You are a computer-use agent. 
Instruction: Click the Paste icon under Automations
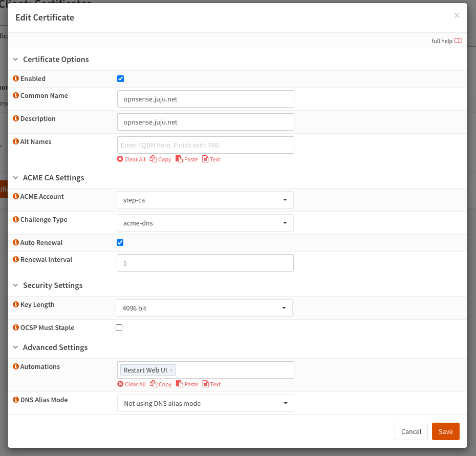(x=179, y=384)
